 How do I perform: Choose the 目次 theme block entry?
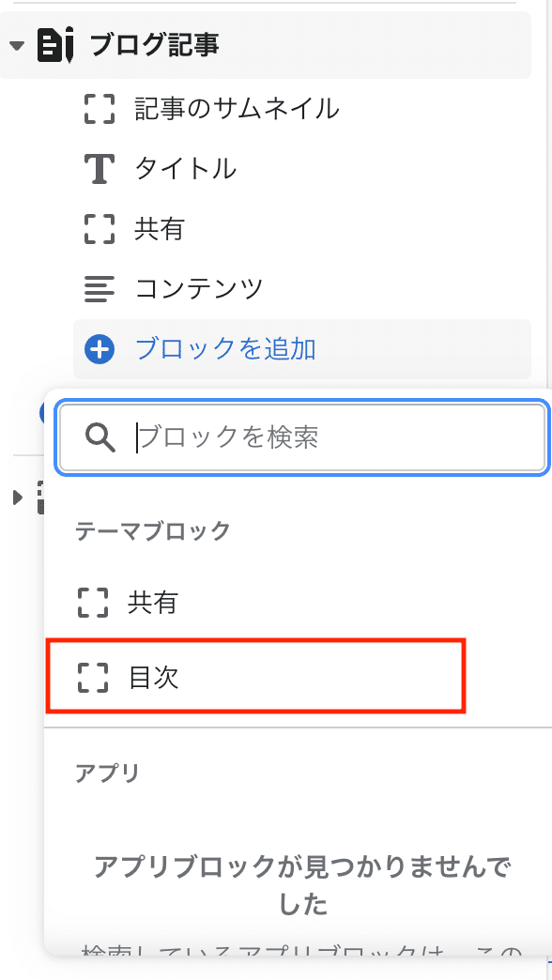pos(256,676)
